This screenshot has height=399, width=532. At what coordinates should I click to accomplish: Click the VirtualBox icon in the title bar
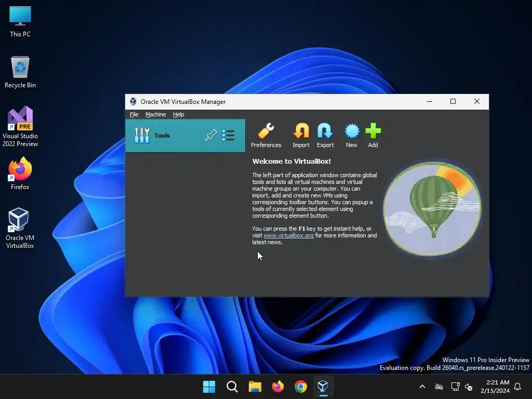point(133,101)
